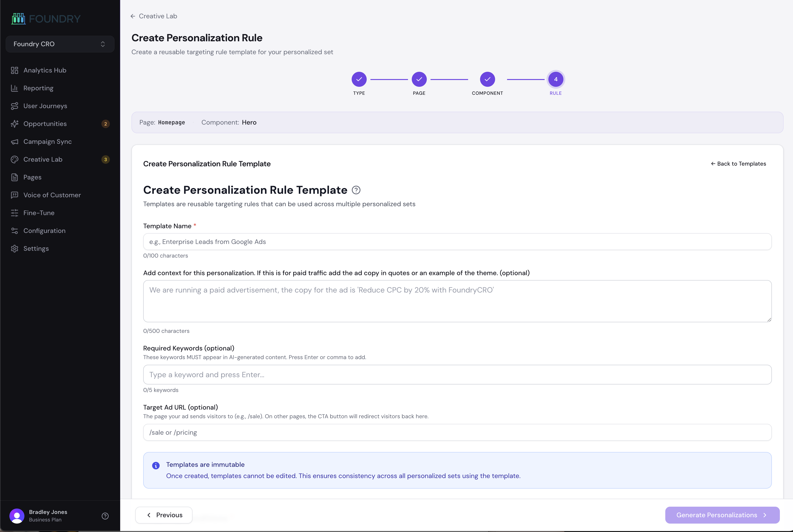Click Back to Templates link

[738, 163]
